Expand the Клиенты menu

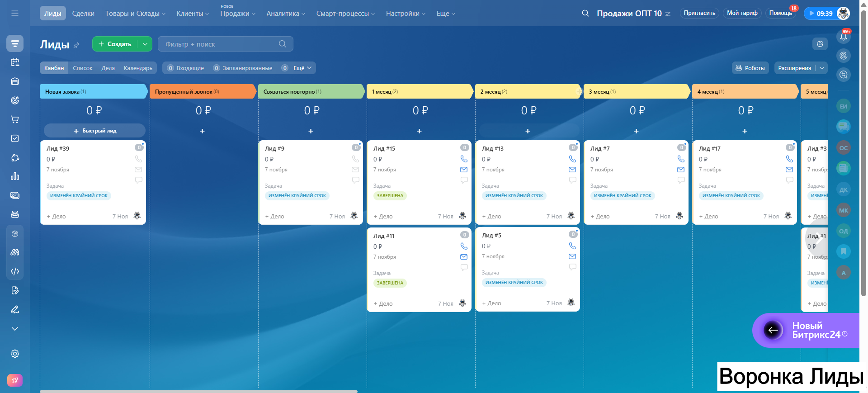193,14
